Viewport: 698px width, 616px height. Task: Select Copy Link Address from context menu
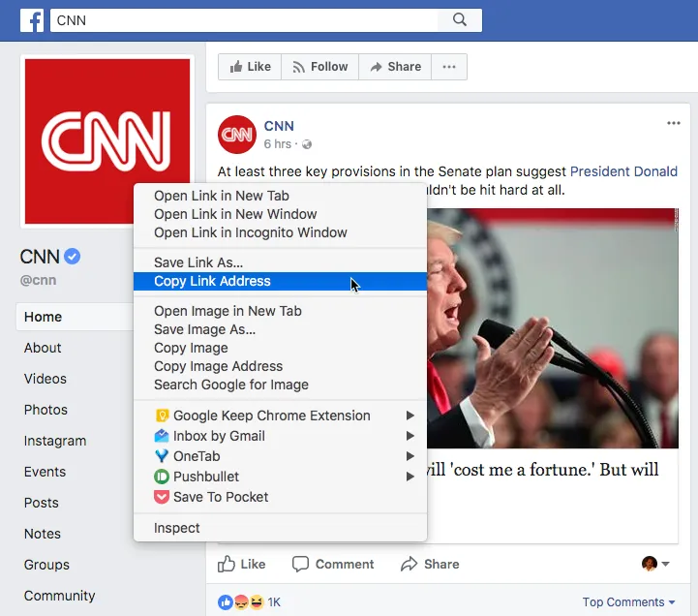(x=212, y=281)
